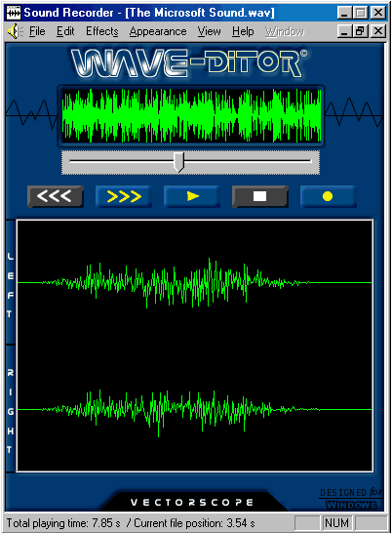The height and width of the screenshot is (533, 392).
Task: Open the Help menu
Action: pos(243,31)
